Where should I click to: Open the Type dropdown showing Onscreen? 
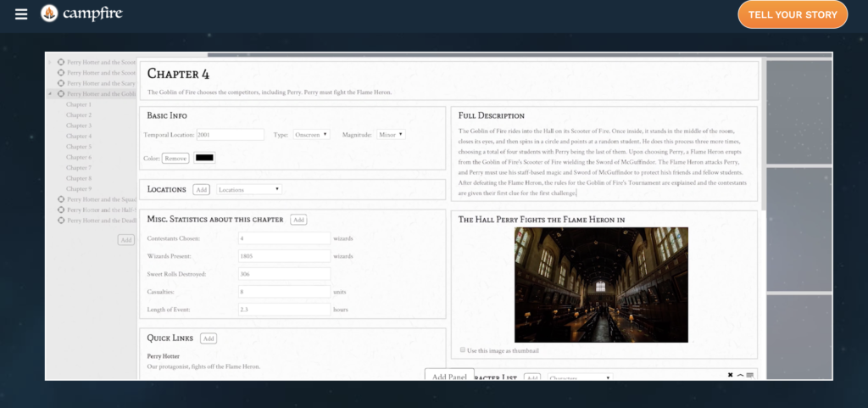pyautogui.click(x=311, y=134)
